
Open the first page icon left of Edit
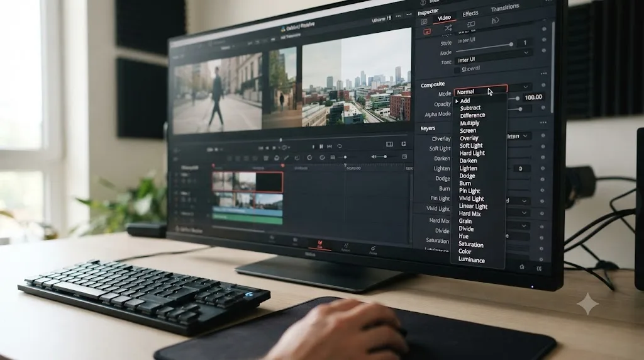point(295,241)
